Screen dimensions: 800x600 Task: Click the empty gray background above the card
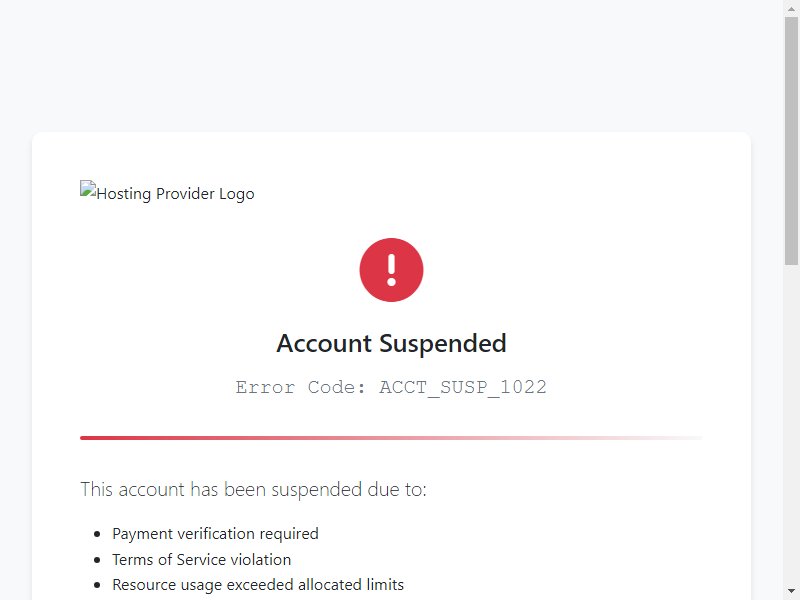point(391,66)
